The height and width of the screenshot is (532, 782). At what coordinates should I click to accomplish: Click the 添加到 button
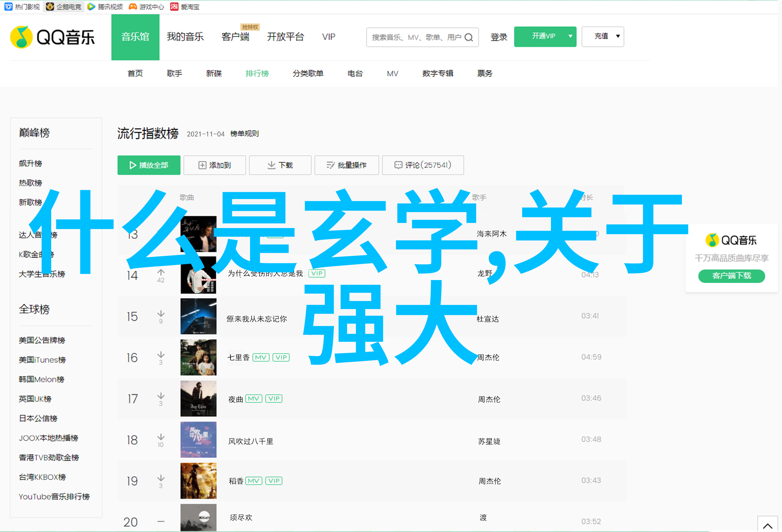215,165
